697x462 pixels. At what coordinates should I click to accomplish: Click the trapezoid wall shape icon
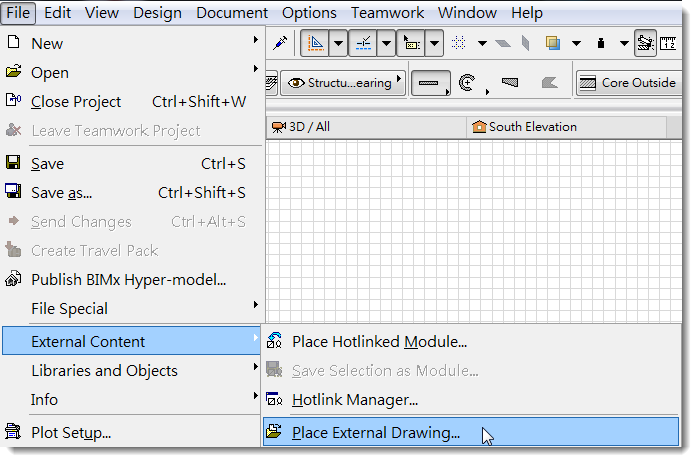(x=510, y=82)
